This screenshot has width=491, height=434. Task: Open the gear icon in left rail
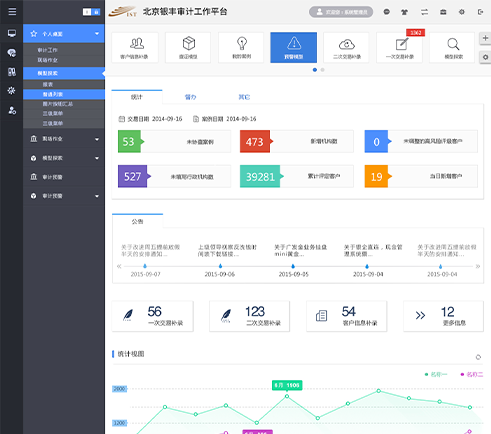[x=12, y=90]
